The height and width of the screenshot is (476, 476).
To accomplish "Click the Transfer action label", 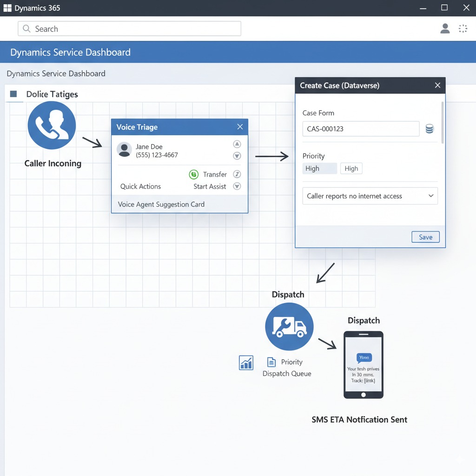I will pos(215,174).
